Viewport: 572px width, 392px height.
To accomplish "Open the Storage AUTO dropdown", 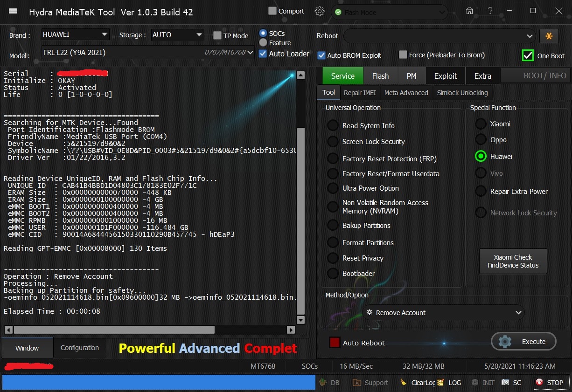I will point(199,34).
